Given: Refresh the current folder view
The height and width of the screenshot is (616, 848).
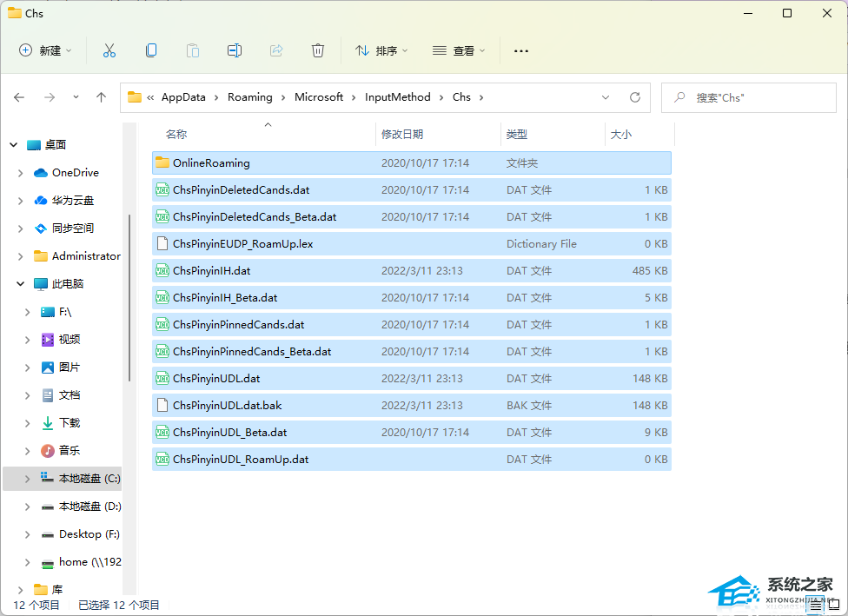Looking at the screenshot, I should (634, 97).
